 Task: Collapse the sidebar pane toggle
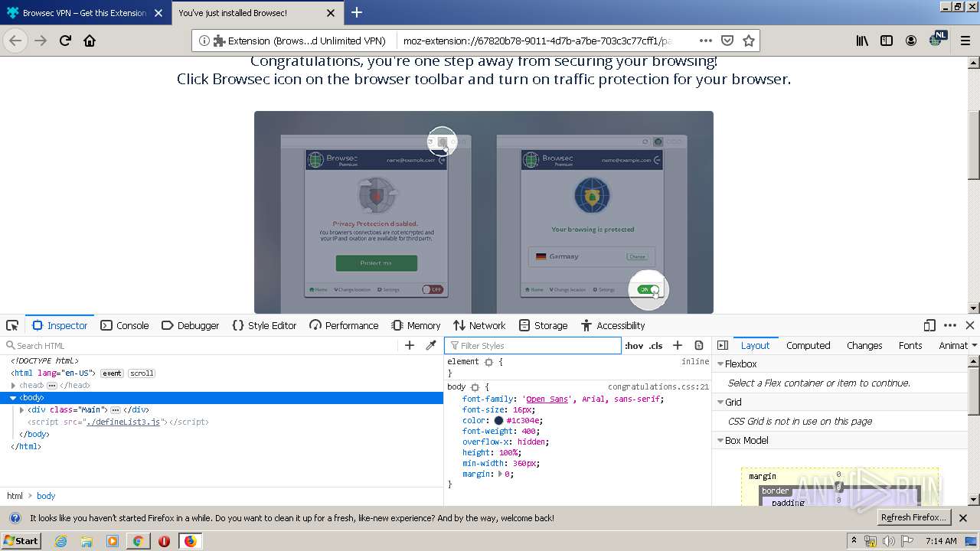(722, 346)
